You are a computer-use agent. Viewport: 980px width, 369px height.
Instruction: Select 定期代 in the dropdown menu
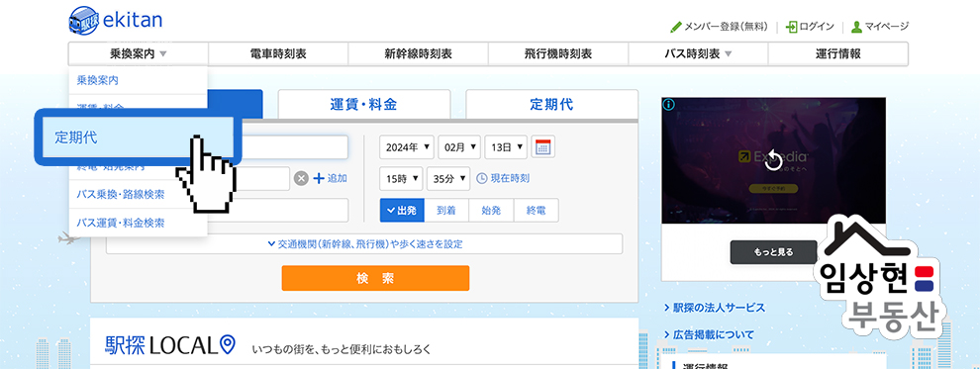click(x=138, y=138)
